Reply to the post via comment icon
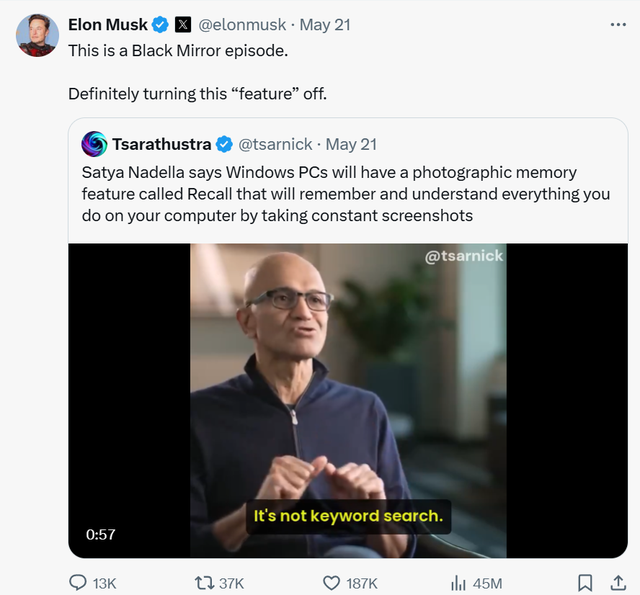 78,582
